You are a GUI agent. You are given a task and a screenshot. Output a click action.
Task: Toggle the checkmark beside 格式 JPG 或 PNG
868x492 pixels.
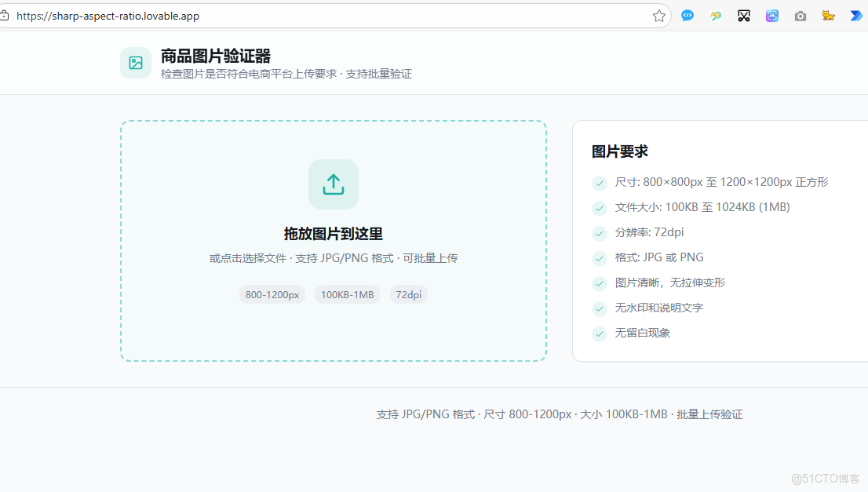point(599,257)
